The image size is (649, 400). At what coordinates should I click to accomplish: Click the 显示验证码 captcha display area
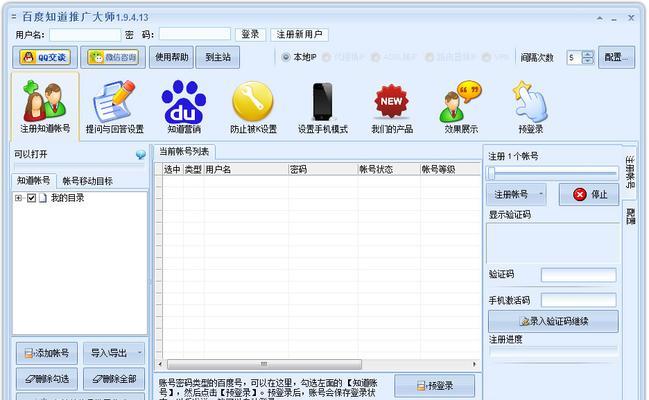(553, 244)
